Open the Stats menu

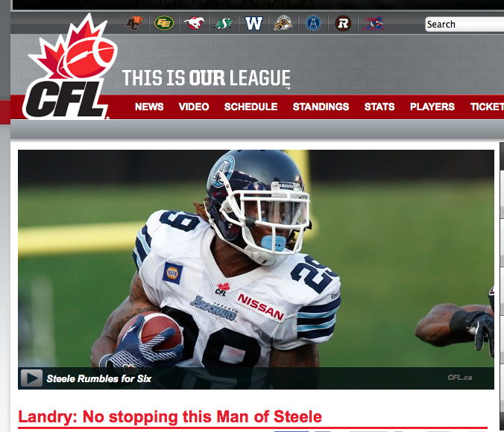(x=379, y=107)
